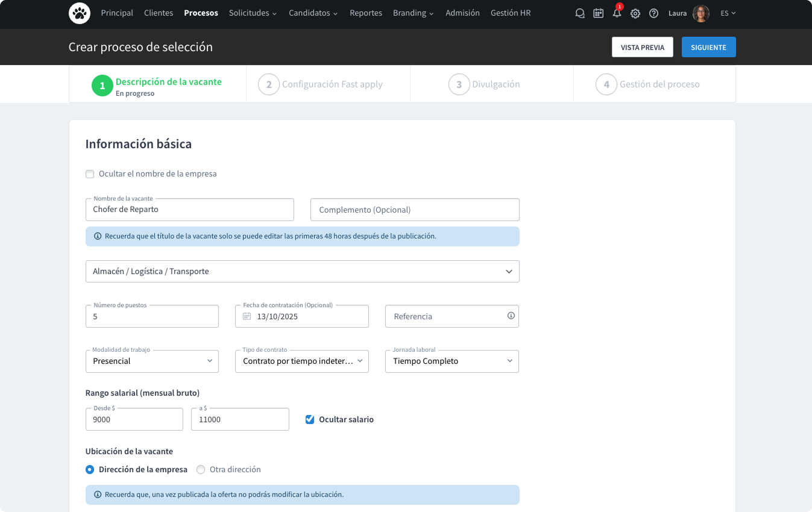
Task: Expand the 'Almacén / Logística / Transporte' dropdown
Action: [x=302, y=272]
